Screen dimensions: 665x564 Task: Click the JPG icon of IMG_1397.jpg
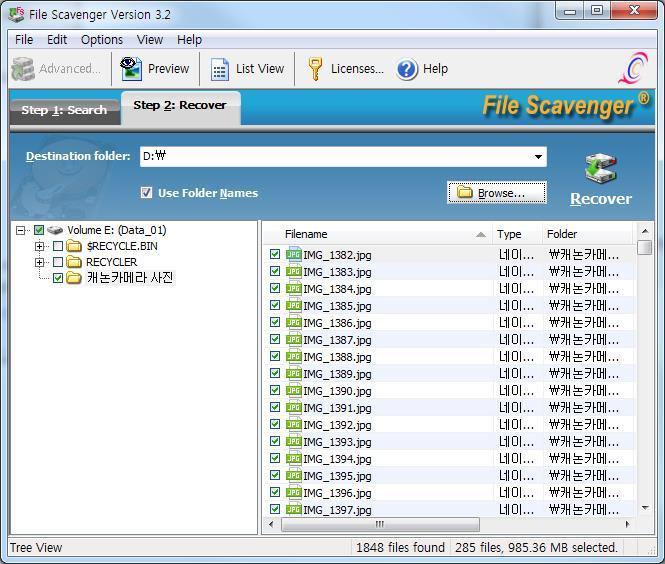293,509
